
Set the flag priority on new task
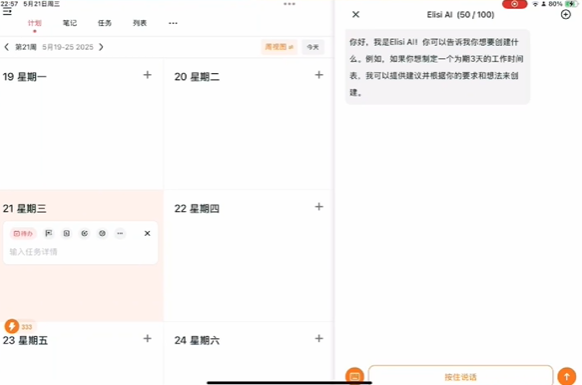(x=49, y=234)
